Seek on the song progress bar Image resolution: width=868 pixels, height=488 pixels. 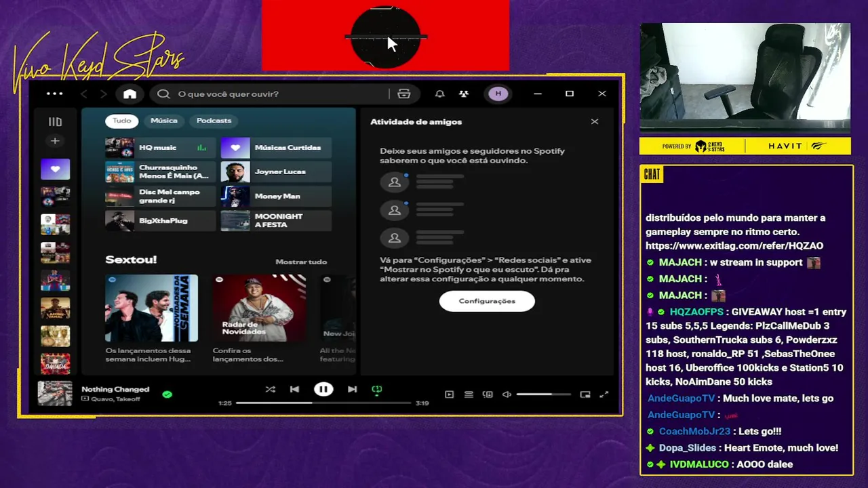pyautogui.click(x=323, y=403)
